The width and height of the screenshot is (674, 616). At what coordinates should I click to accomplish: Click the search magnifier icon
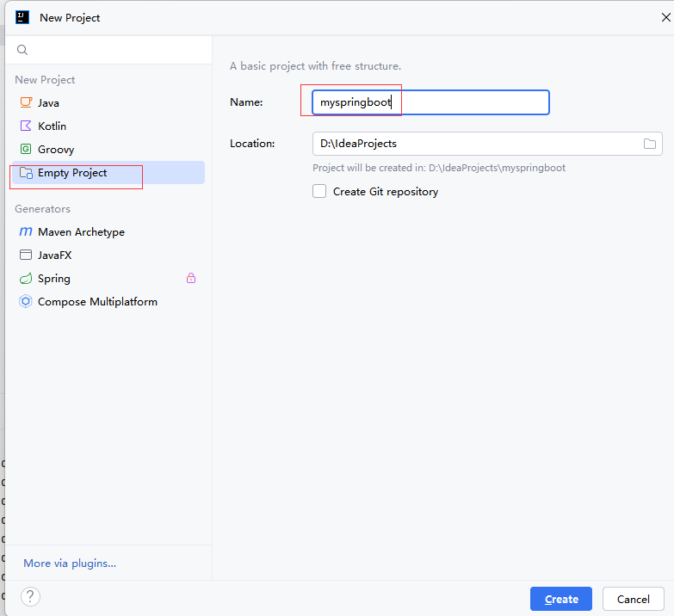(x=22, y=50)
